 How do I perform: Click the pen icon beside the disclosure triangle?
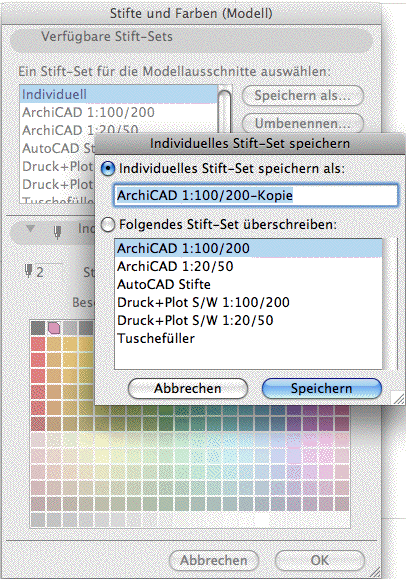click(x=57, y=232)
